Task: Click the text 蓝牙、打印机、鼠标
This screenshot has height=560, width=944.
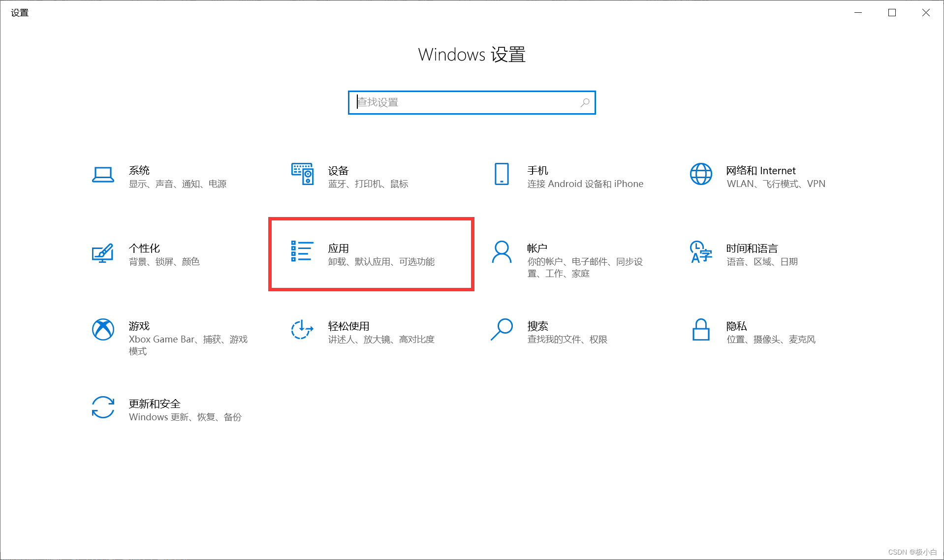Action: pyautogui.click(x=368, y=184)
